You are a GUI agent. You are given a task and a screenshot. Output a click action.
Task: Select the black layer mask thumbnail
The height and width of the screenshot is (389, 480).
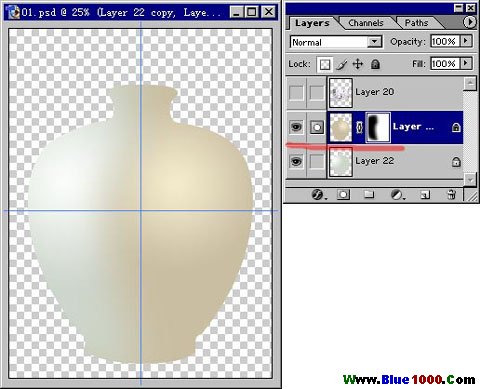pos(378,127)
